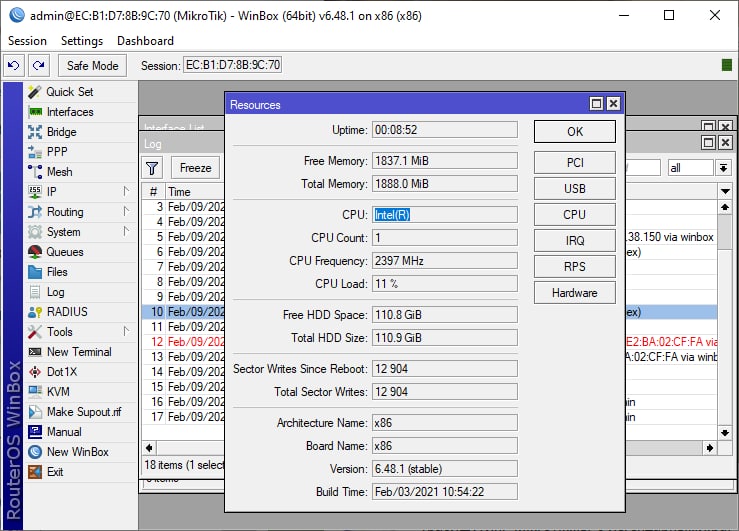Click Freeze in the Log window

click(x=195, y=168)
